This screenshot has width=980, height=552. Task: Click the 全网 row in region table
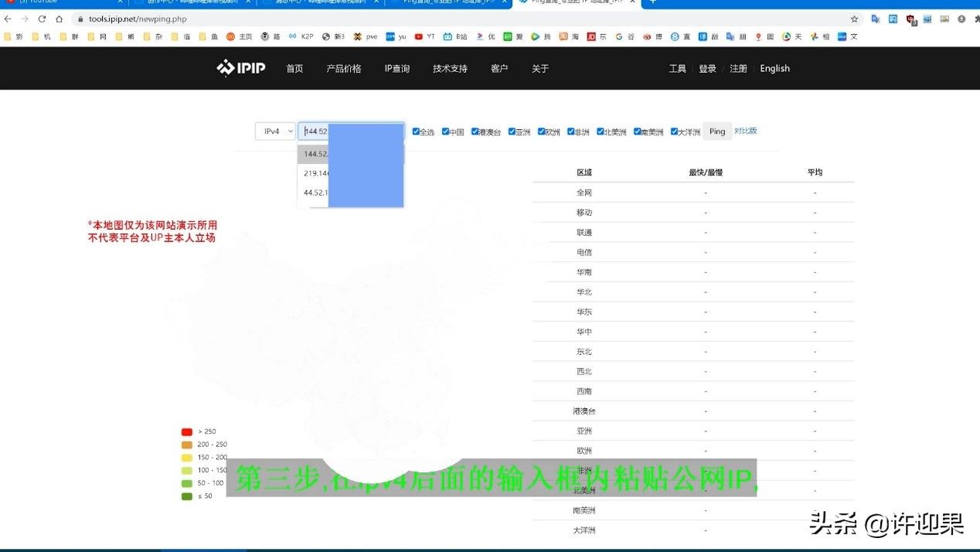693,193
